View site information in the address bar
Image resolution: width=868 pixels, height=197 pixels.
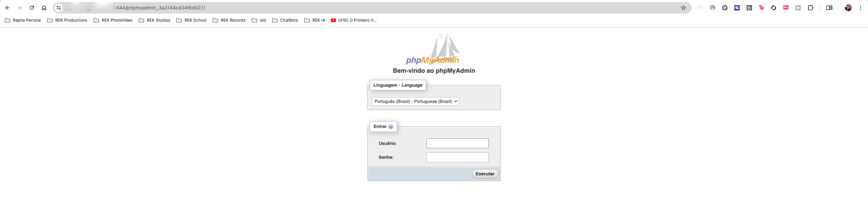[x=59, y=8]
